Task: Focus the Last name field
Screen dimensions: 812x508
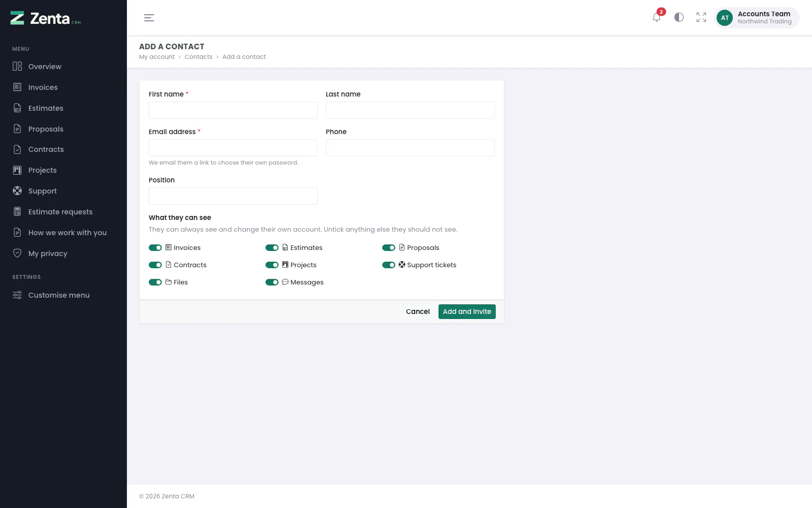Action: point(410,110)
